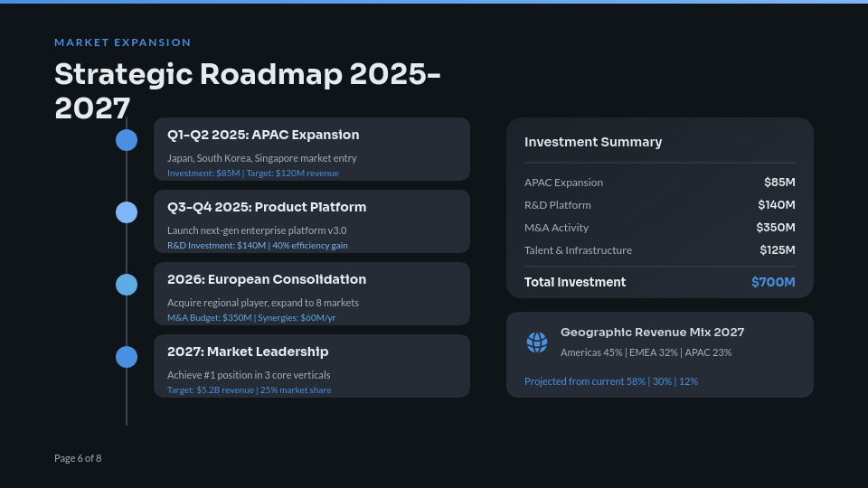The width and height of the screenshot is (868, 488).
Task: Click the blue Investment: $85M target revenue line
Action: (252, 173)
